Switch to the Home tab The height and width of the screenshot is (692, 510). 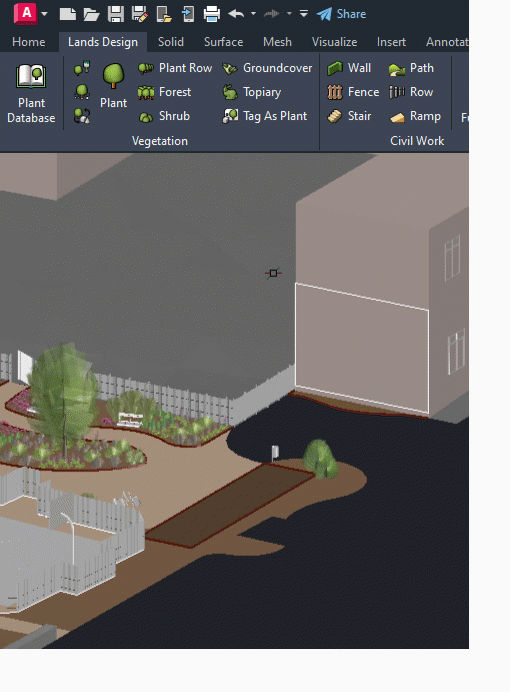[x=29, y=42]
